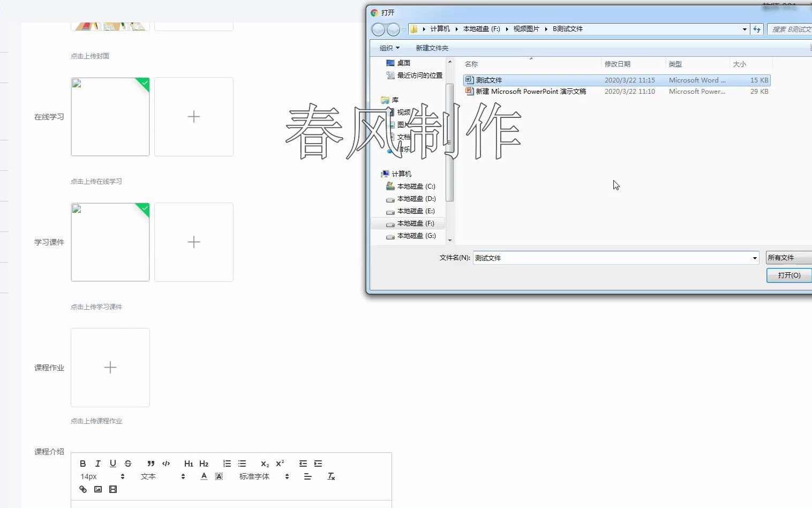Toggle the ordered list formatting
This screenshot has height=508, width=812.
[x=227, y=463]
